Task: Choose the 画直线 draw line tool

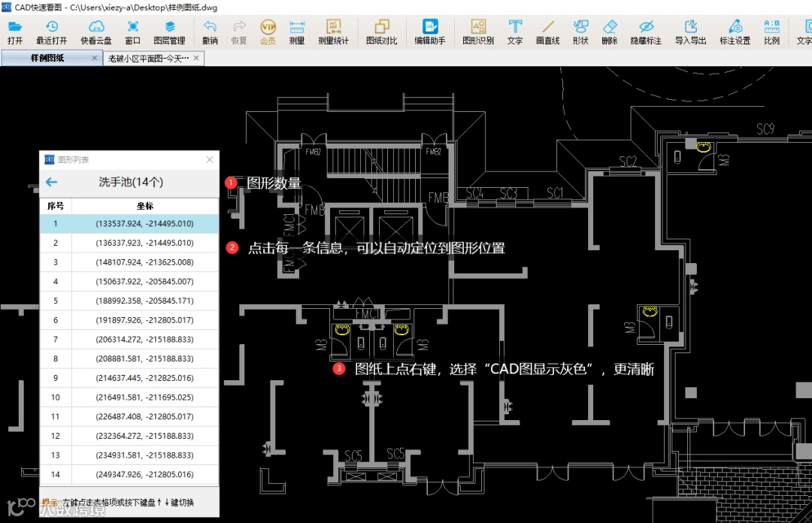Action: [x=547, y=32]
